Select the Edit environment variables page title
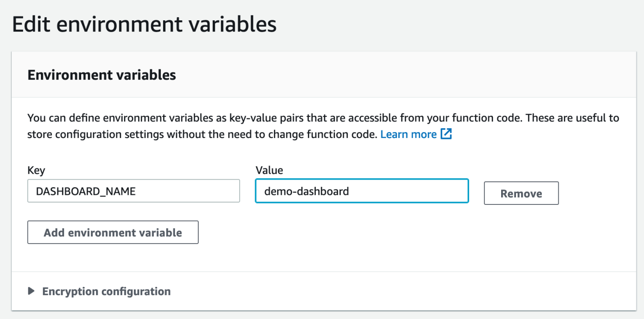Image resolution: width=644 pixels, height=319 pixels. click(145, 24)
